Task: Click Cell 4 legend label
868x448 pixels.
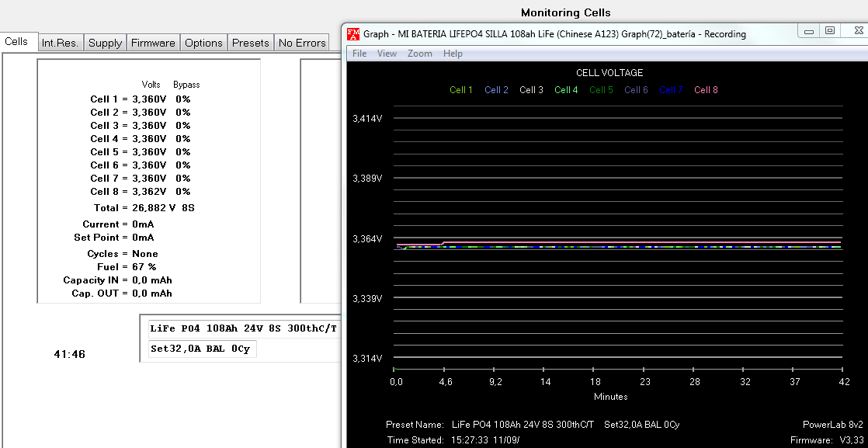Action: [x=566, y=90]
